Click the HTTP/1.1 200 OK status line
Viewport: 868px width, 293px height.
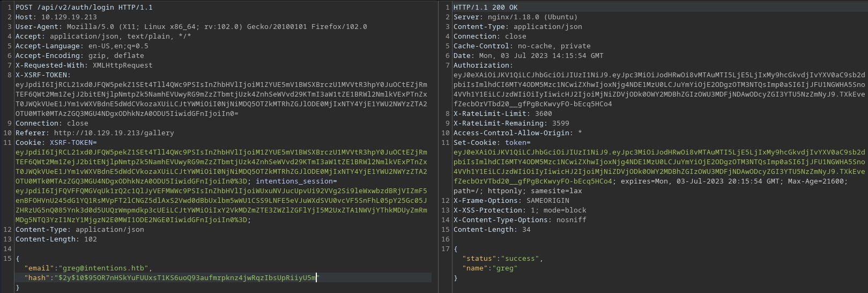pos(485,8)
